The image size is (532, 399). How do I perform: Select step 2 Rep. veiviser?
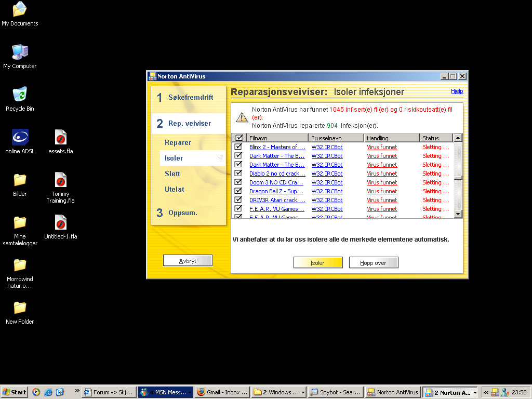pos(189,124)
